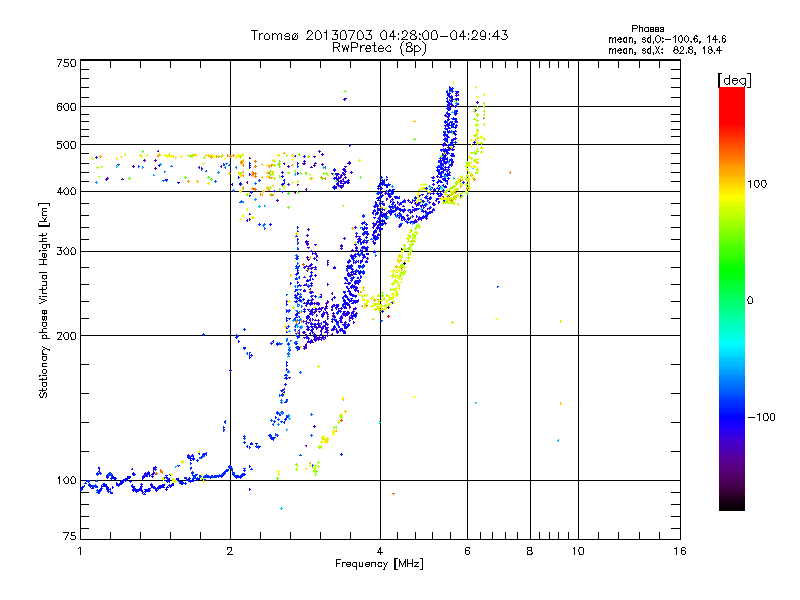The width and height of the screenshot is (800, 600).
Task: Click the 'Phases' heading text
Action: pos(647,29)
